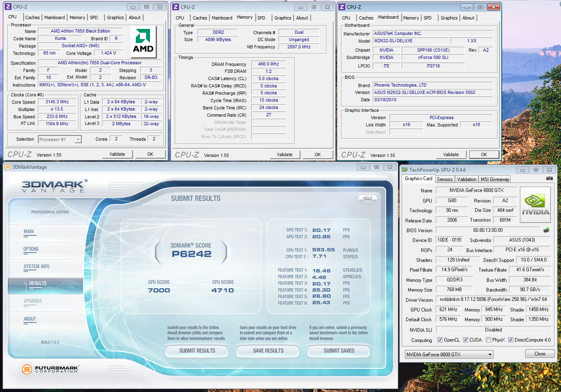Click the CPU SCORE value 4710
This screenshot has width=561, height=392.
(x=223, y=290)
